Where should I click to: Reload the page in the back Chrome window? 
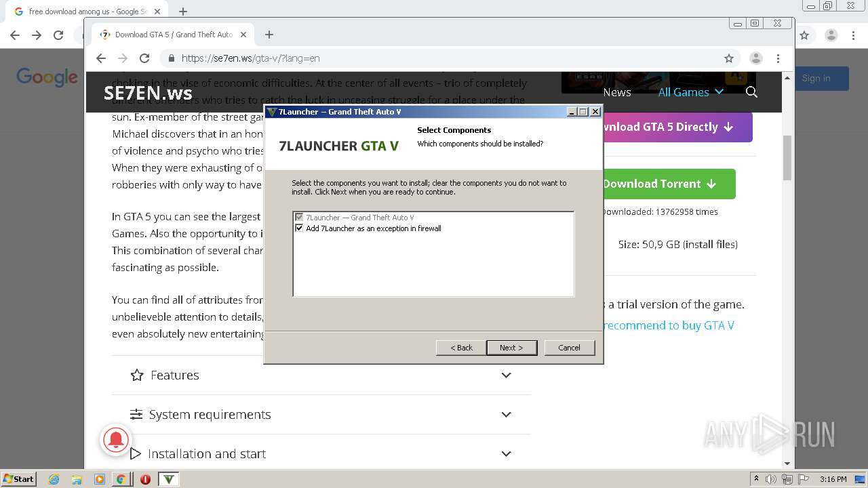pos(58,35)
